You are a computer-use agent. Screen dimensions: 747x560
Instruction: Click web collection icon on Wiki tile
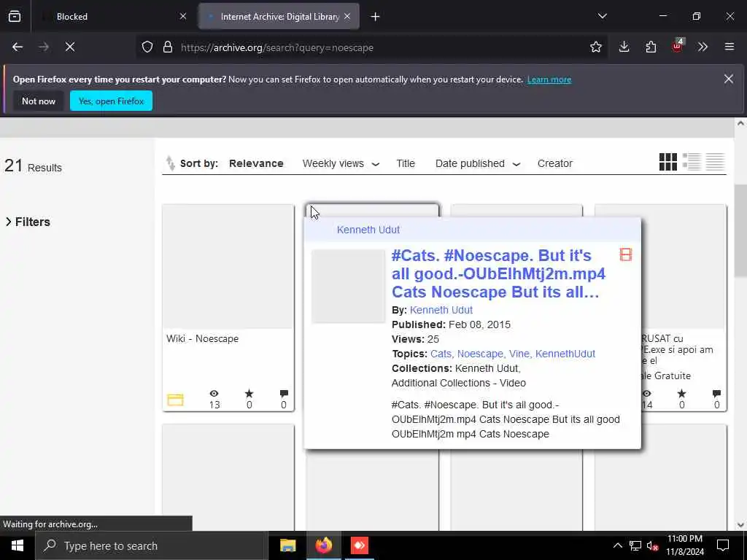[x=175, y=400]
